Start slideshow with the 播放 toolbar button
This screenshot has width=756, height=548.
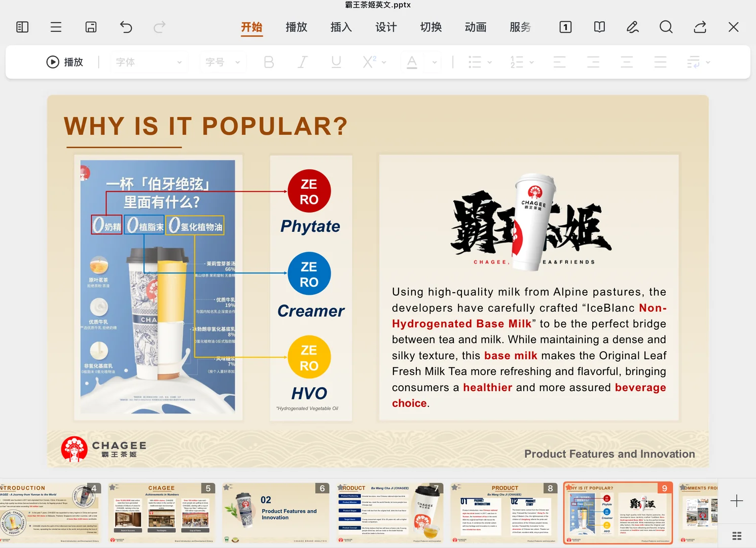[x=64, y=62]
